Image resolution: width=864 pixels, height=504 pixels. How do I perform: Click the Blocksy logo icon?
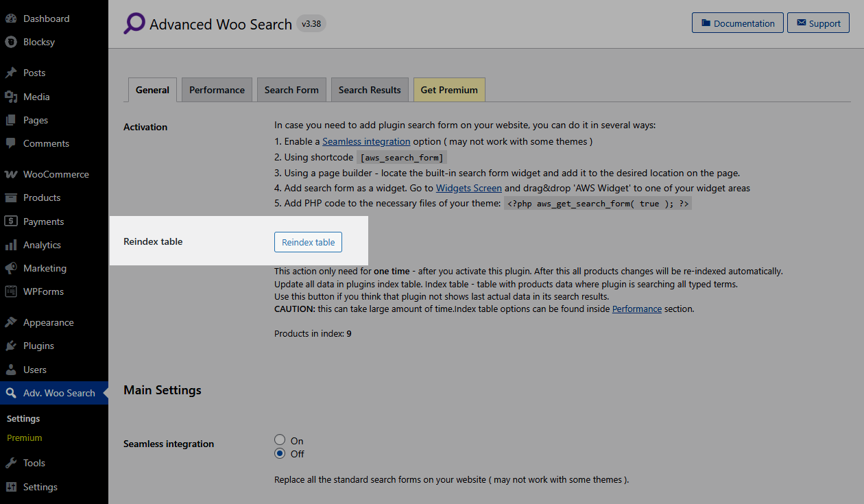coord(11,42)
